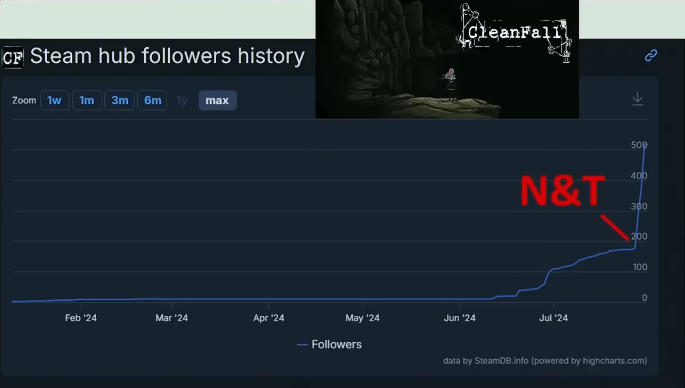The width and height of the screenshot is (685, 388).
Task: Click the chart download icon
Action: [638, 99]
